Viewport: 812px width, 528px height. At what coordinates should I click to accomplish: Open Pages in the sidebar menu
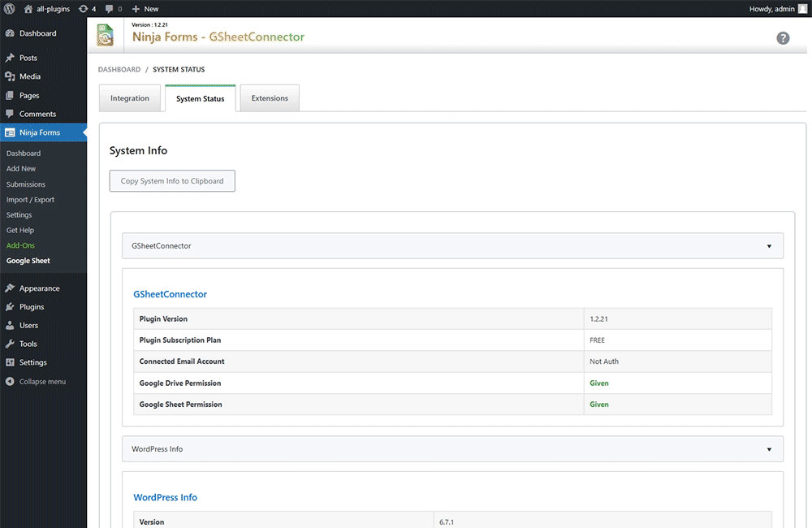(29, 95)
